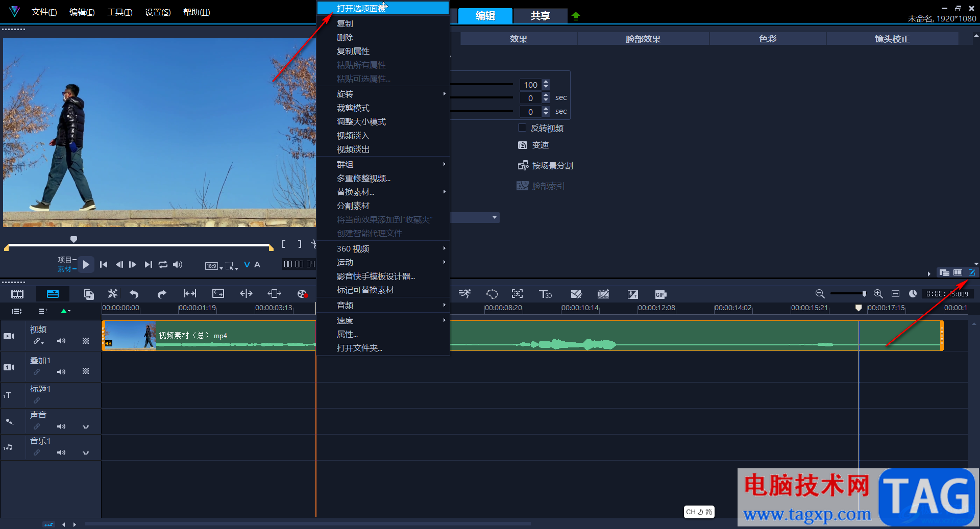980x529 pixels.
Task: Toggle repeat loop playback button
Action: pos(163,264)
